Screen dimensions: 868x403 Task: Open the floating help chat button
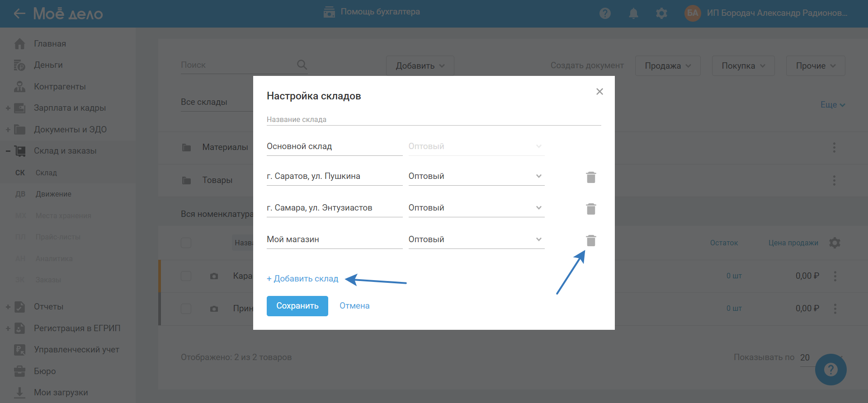[830, 370]
